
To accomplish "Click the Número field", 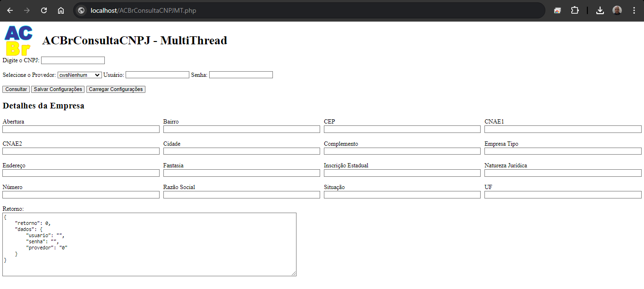I will (81, 195).
